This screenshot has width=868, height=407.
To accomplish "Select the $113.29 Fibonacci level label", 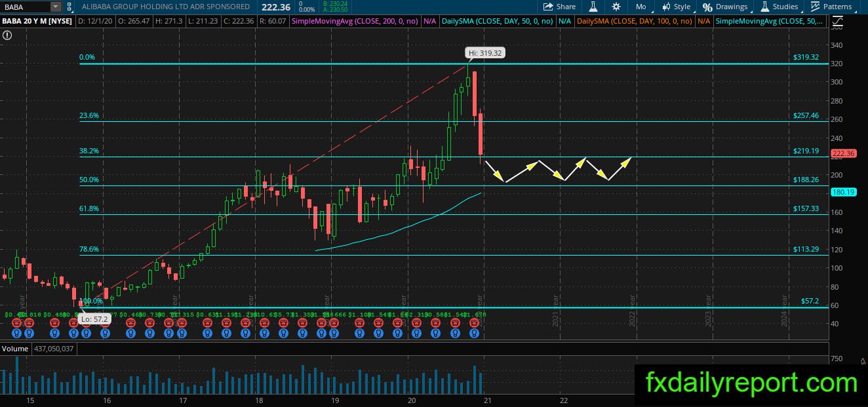I will [806, 249].
